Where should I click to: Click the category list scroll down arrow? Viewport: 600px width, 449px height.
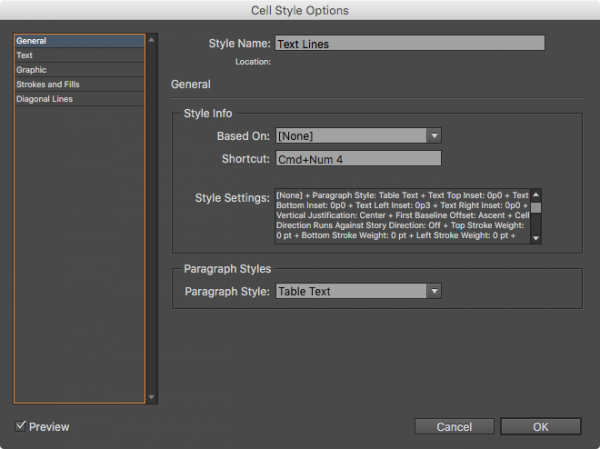[152, 397]
